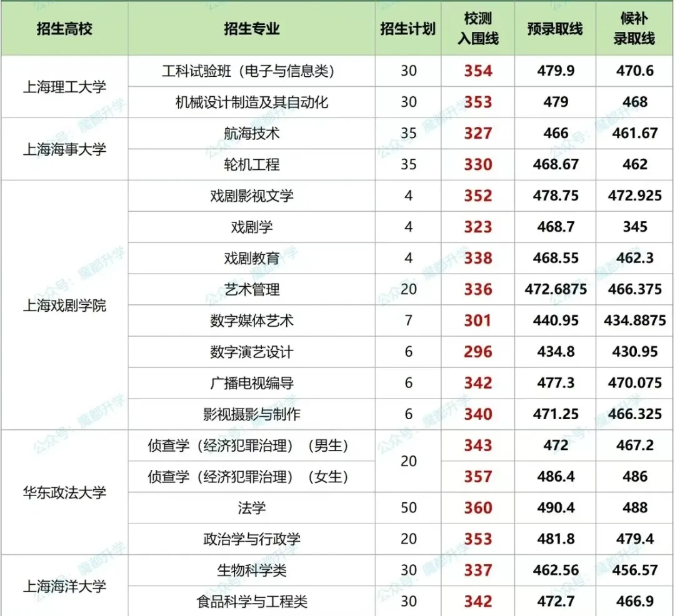
Task: Select the 上海海洋大学 cell
Action: tap(64, 586)
